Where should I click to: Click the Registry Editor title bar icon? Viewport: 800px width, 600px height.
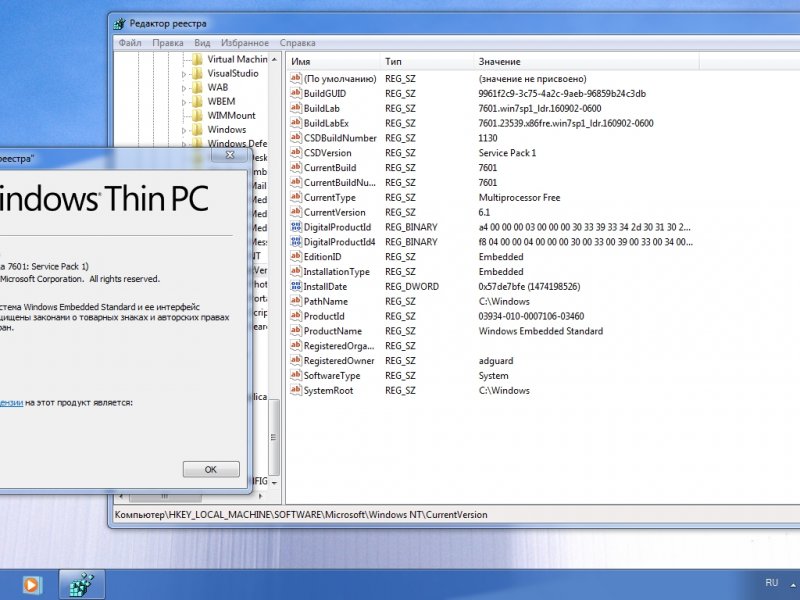pos(119,23)
